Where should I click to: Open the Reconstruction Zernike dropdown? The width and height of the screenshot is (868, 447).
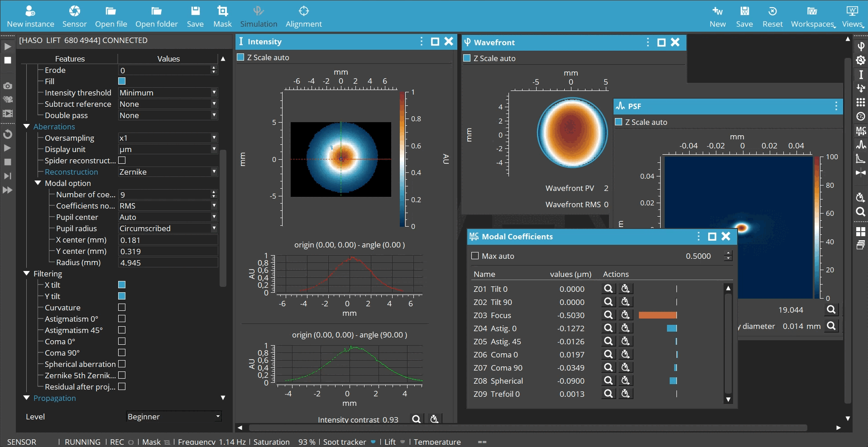168,171
